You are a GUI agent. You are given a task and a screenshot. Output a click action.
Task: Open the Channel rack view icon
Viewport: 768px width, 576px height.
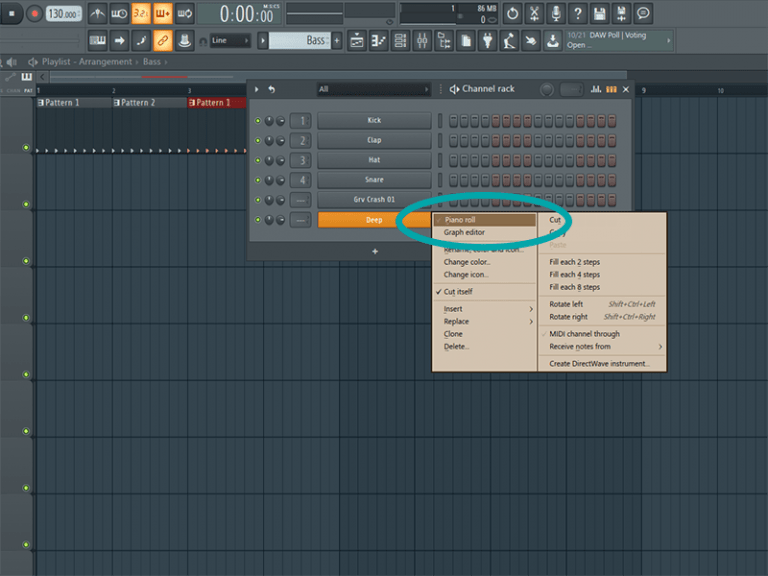coord(401,40)
